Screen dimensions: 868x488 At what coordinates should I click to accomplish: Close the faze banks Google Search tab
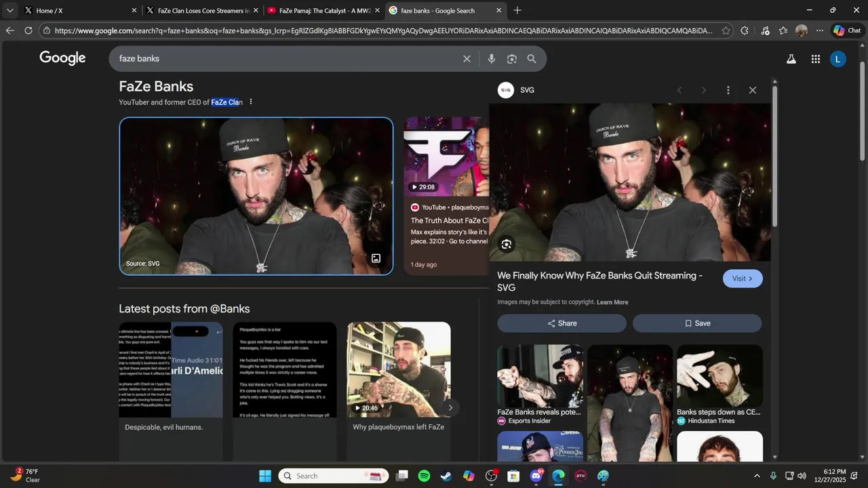[x=499, y=10]
